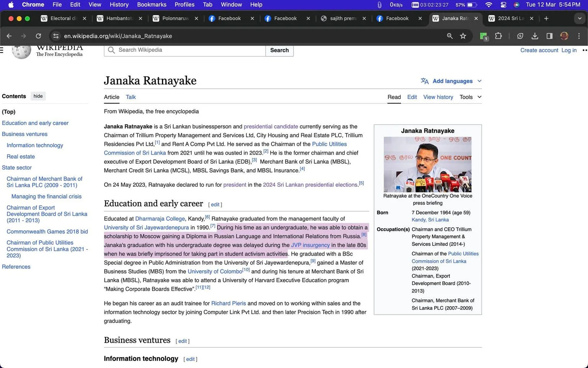Screen dimensions: 588x368
Task: Open the Janaka Ratnayake infobox photo
Action: (428, 164)
